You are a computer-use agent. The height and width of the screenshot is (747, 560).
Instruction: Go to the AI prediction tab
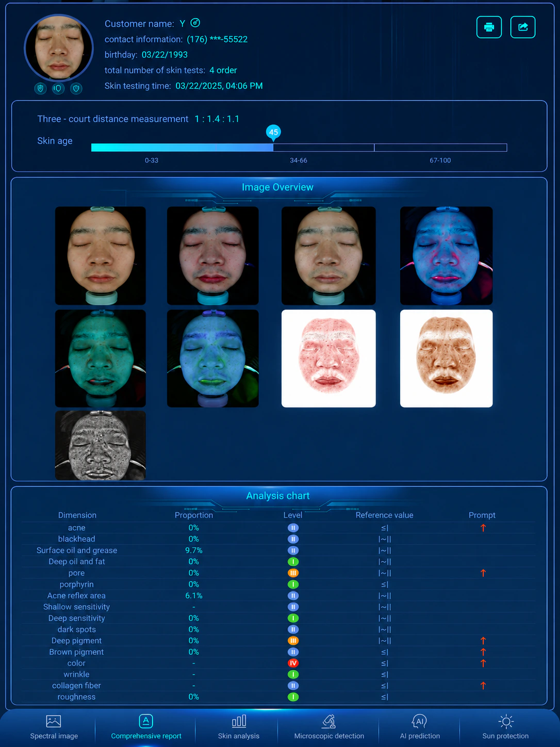pyautogui.click(x=420, y=727)
